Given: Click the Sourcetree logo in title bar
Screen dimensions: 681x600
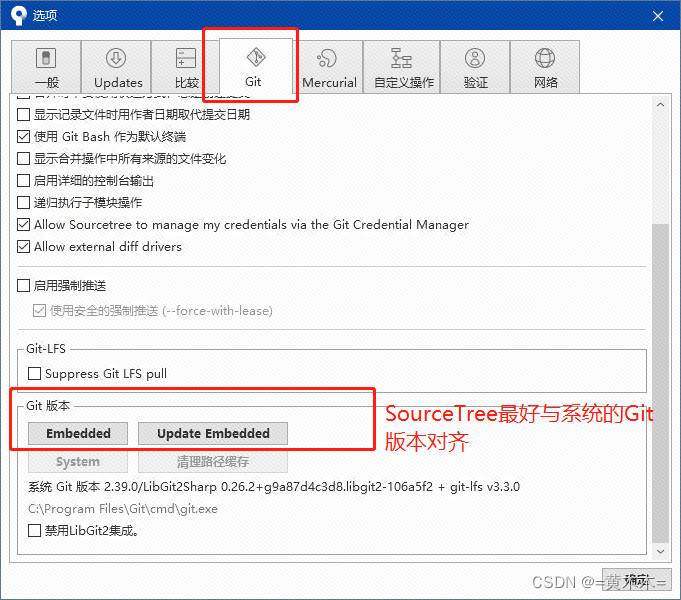Looking at the screenshot, I should pos(19,15).
